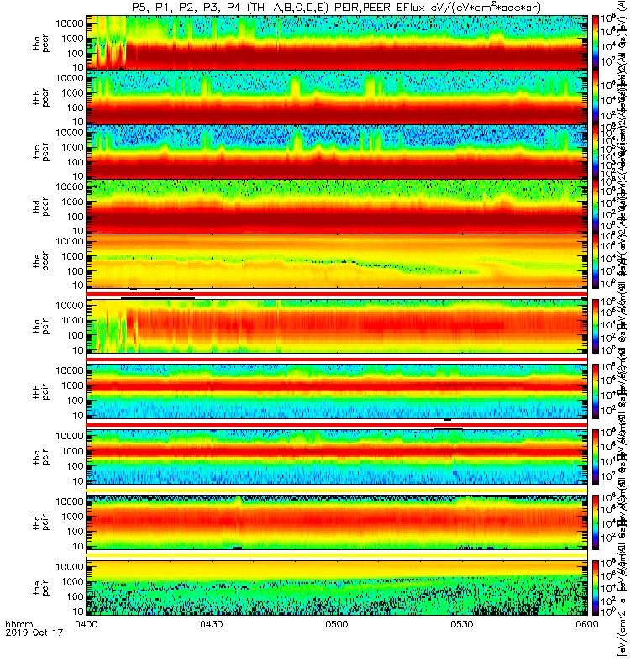Click inside the thc peir ion spectrogram
Screen dimensions: 630x672
pyautogui.click(x=337, y=457)
